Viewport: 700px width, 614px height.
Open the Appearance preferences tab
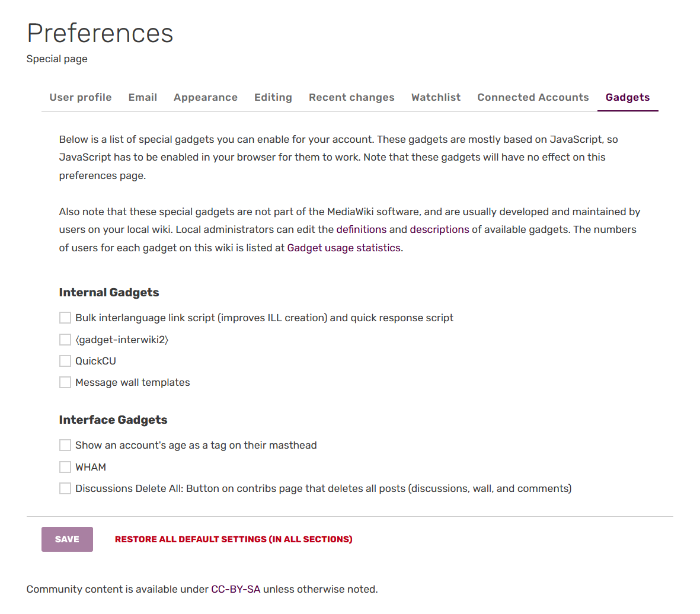click(206, 97)
